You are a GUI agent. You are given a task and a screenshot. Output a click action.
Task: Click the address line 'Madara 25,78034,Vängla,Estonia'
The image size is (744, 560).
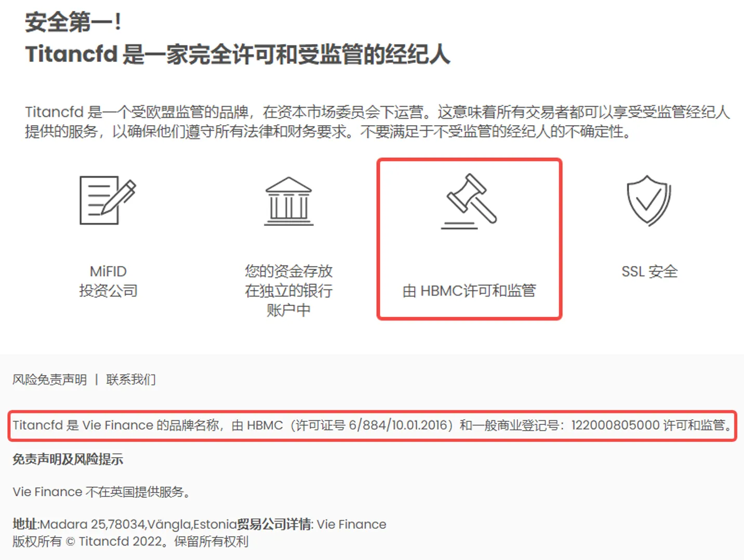138,524
